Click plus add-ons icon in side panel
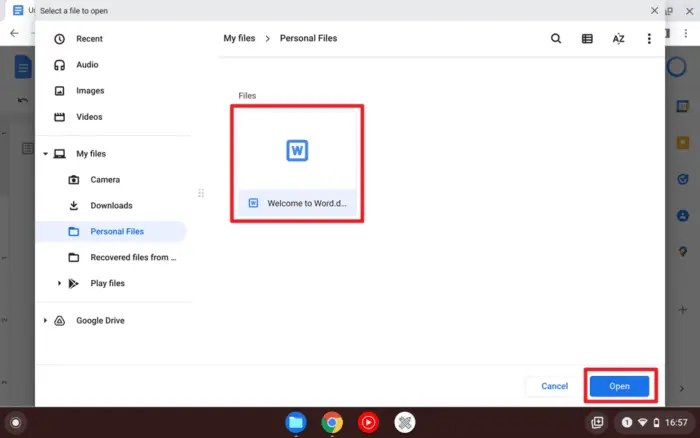 point(683,309)
